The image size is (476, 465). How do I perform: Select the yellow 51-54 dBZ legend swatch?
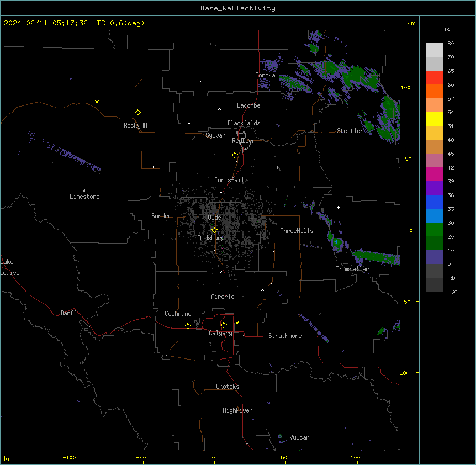(x=434, y=119)
